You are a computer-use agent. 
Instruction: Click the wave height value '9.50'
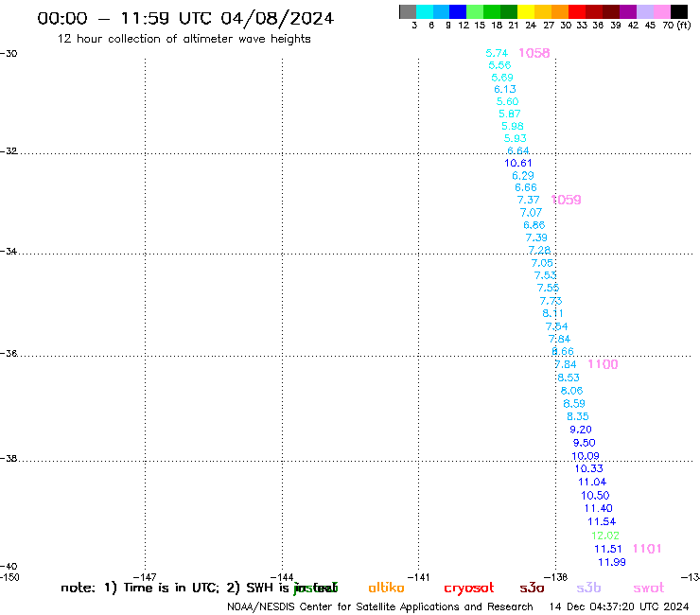point(585,443)
